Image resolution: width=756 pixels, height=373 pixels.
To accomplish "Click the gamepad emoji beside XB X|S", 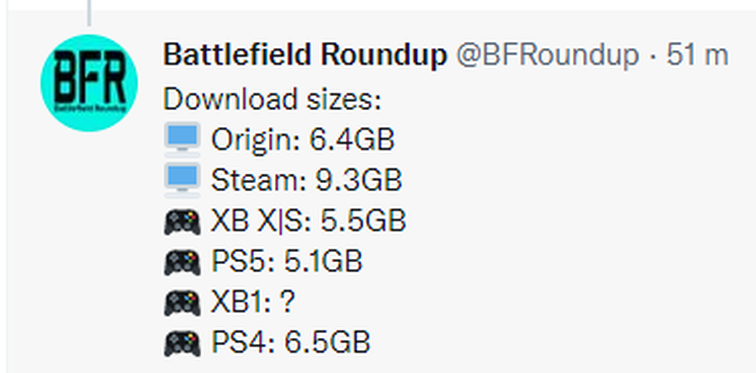I will (182, 222).
